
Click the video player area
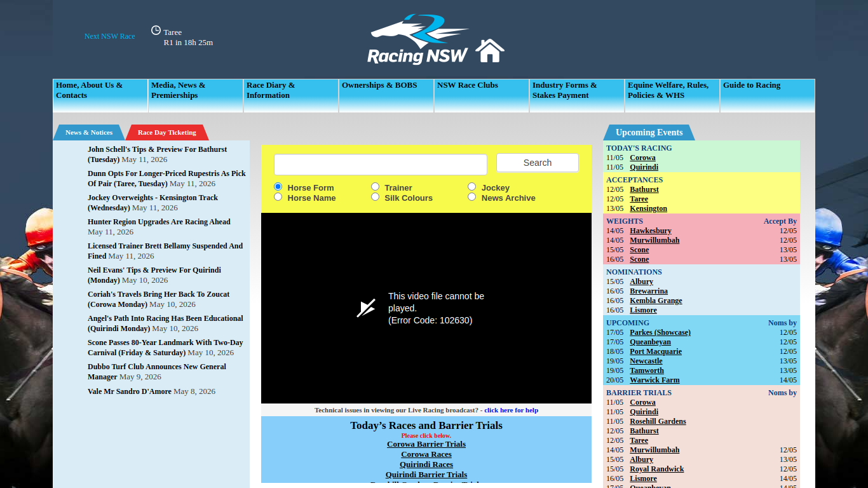[426, 308]
